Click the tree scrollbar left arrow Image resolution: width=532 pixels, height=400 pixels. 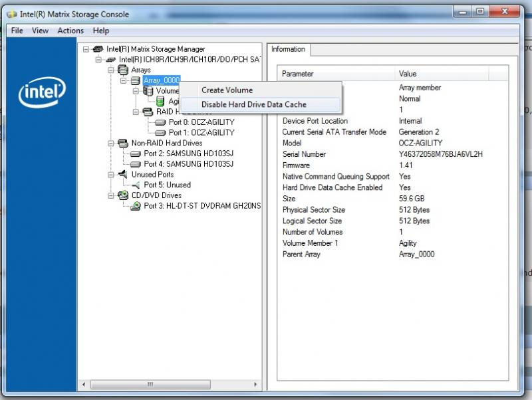(x=84, y=385)
